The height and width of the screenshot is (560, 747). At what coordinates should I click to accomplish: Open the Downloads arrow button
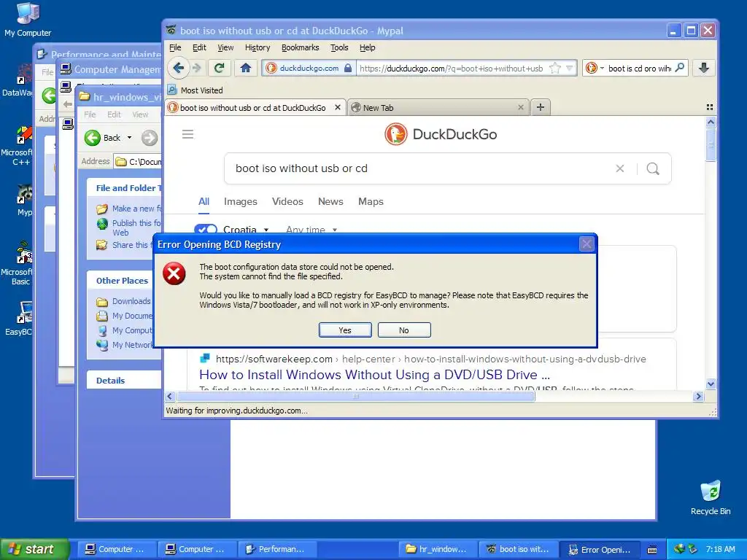(704, 68)
